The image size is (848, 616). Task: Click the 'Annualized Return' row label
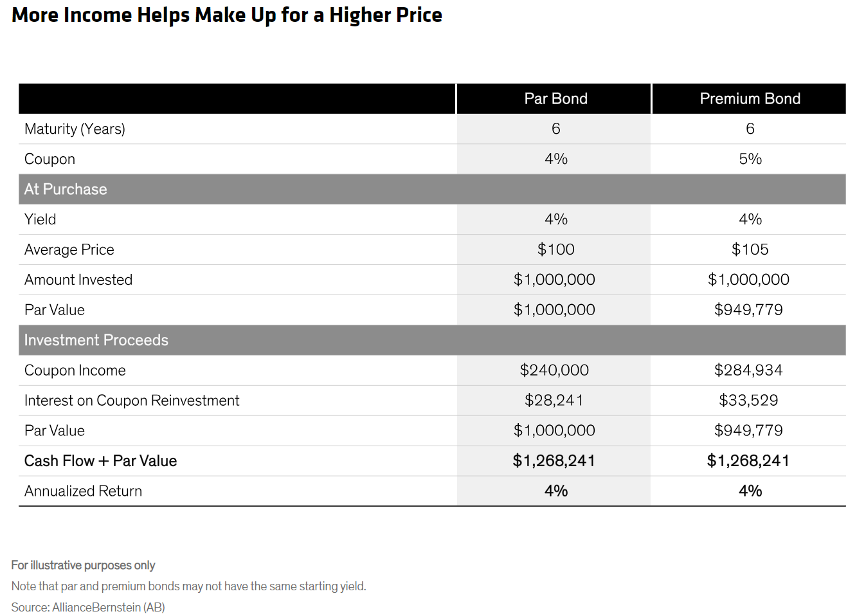pos(83,491)
